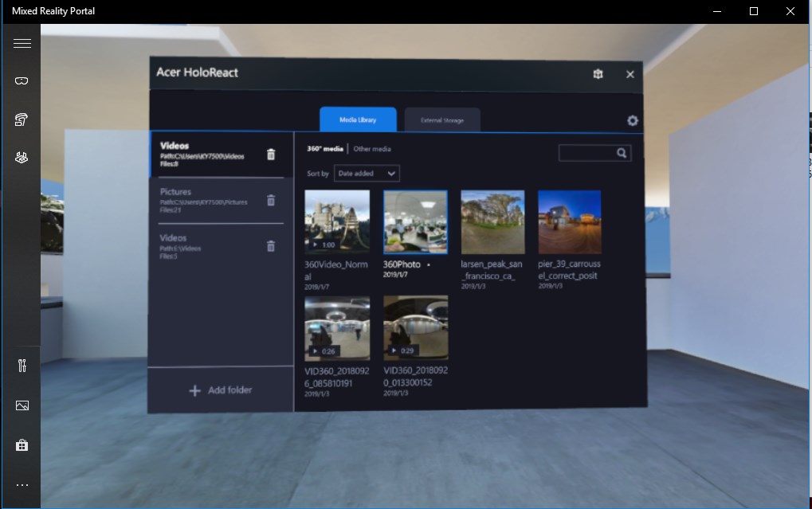Viewport: 812px width, 509px height.
Task: Open the hamburger menu in the left sidebar
Action: pyautogui.click(x=22, y=42)
